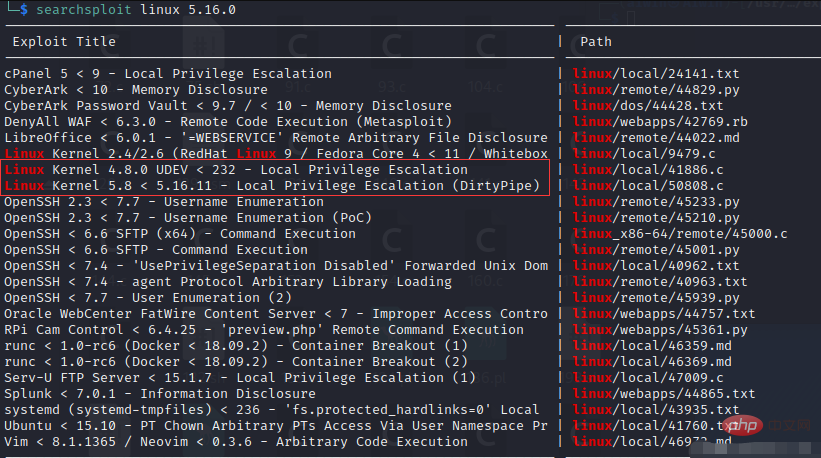Select 'OpenSSH 2.3 < 7.7 - Username Enumeration (PoC)' row
The width and height of the screenshot is (821, 458).
pyautogui.click(x=188, y=217)
